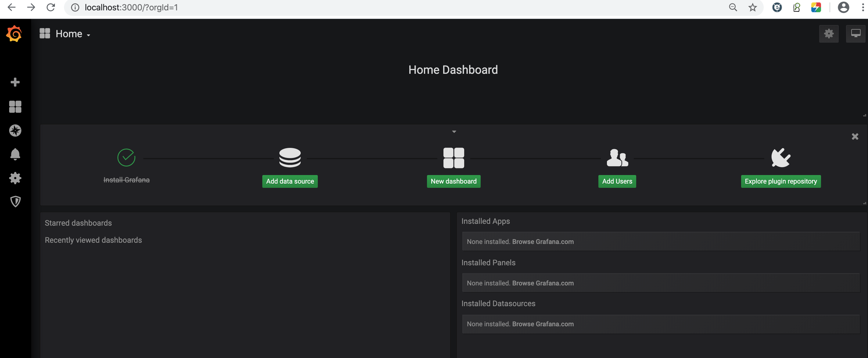Viewport: 868px width, 358px height.
Task: Dismiss the getting started panel with X
Action: pos(855,136)
